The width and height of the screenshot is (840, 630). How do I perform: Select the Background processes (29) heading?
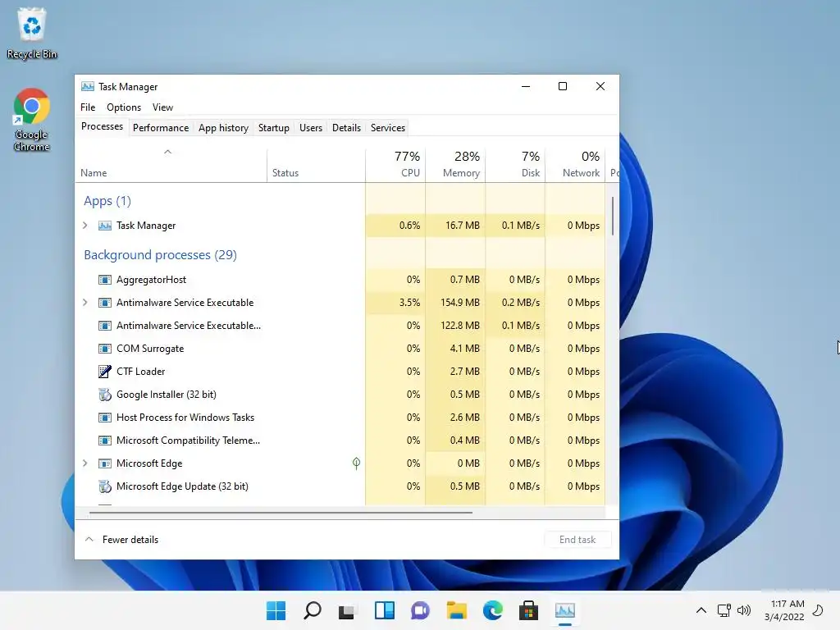point(160,255)
